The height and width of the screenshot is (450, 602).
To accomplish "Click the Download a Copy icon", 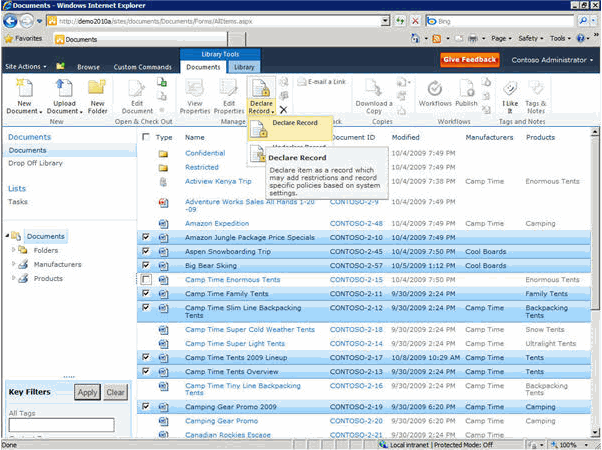I will [x=374, y=96].
